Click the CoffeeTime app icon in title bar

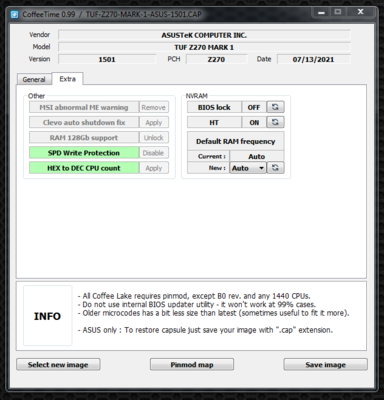click(x=15, y=14)
